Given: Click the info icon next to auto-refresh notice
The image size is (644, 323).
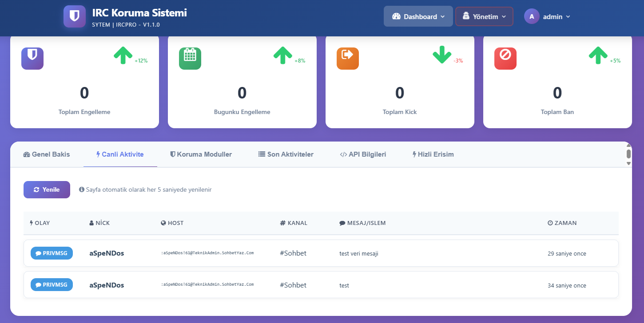Looking at the screenshot, I should pos(81,189).
